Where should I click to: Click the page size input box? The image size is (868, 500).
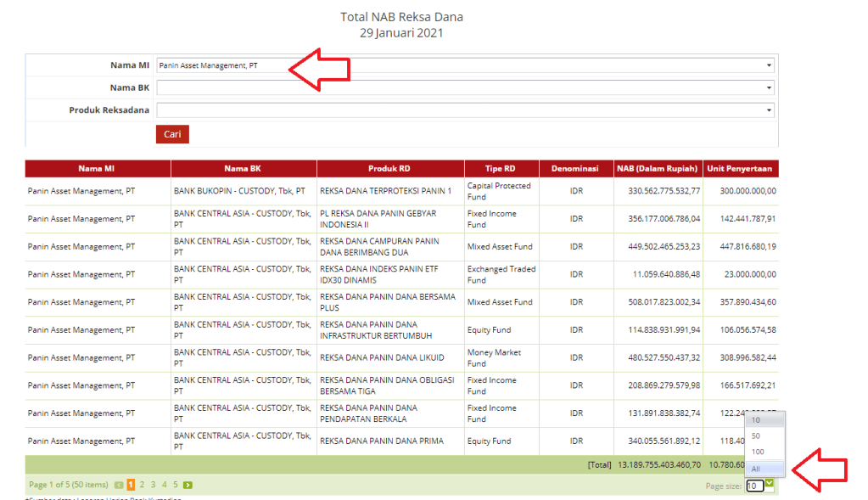click(753, 486)
